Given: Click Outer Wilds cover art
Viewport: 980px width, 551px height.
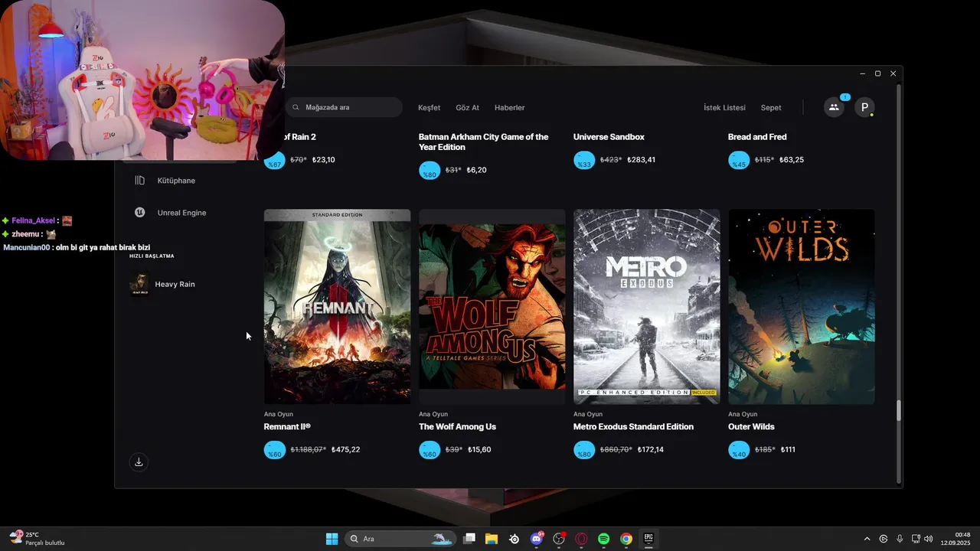Looking at the screenshot, I should [x=801, y=306].
